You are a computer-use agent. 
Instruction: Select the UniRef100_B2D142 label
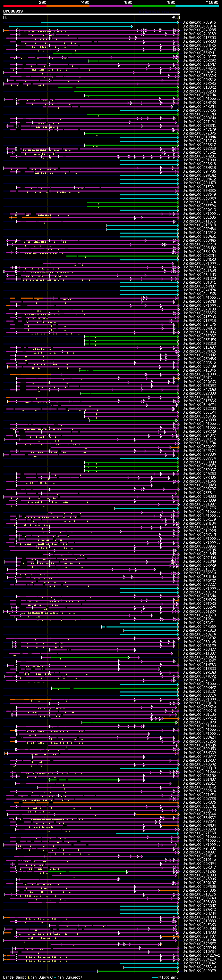(x=199, y=963)
